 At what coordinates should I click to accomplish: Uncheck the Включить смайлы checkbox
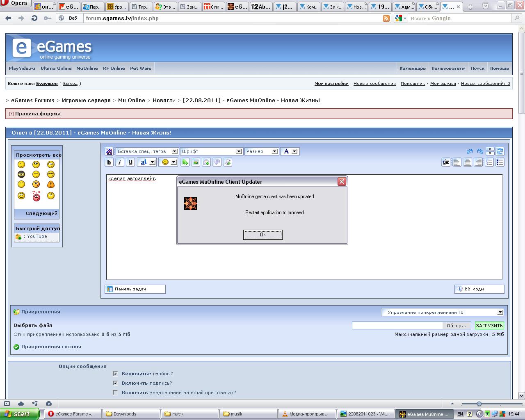pyautogui.click(x=115, y=374)
